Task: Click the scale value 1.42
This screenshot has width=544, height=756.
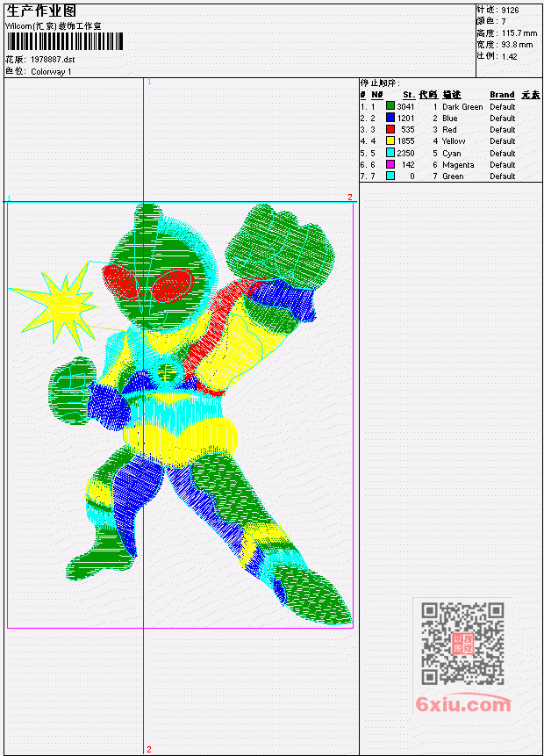Action: pyautogui.click(x=509, y=56)
